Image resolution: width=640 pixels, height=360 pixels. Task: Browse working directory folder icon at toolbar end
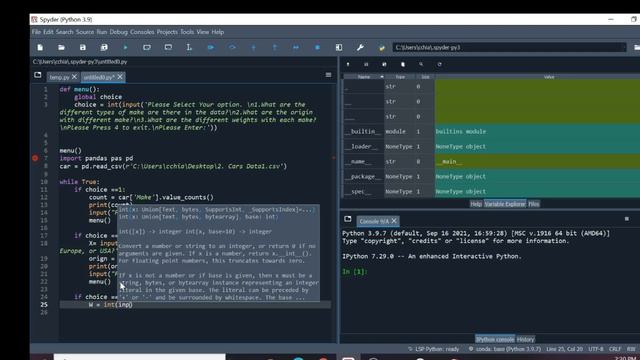coord(636,47)
